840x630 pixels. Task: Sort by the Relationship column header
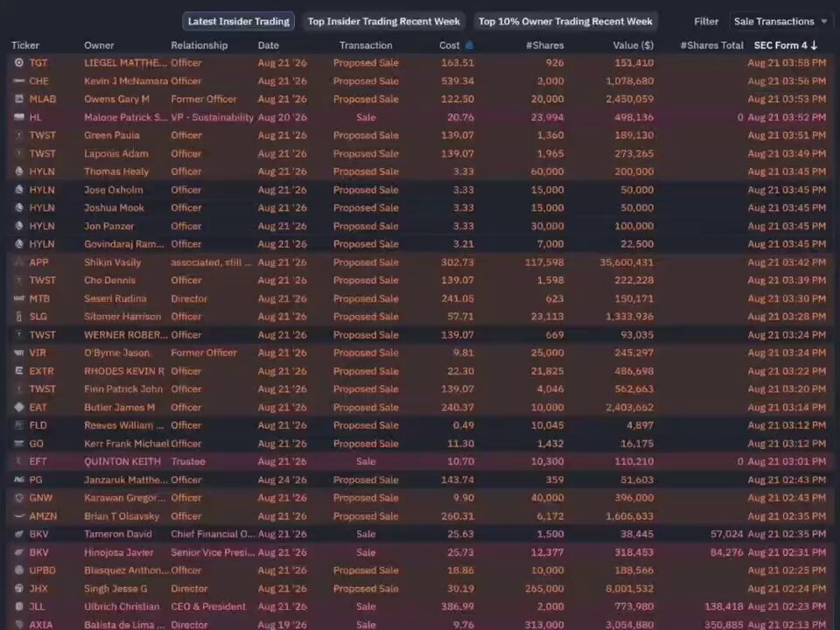pyautogui.click(x=199, y=45)
